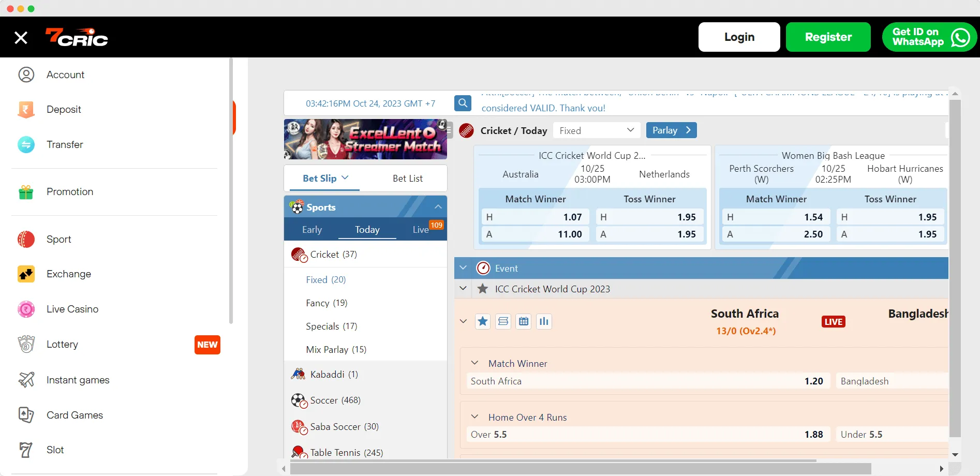Open the Promotion gift icon

[x=26, y=192]
